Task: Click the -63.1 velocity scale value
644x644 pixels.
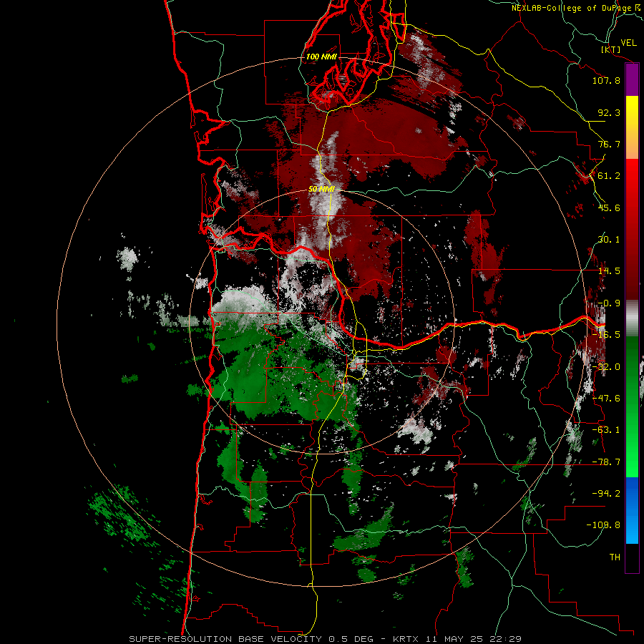Action: [606, 430]
